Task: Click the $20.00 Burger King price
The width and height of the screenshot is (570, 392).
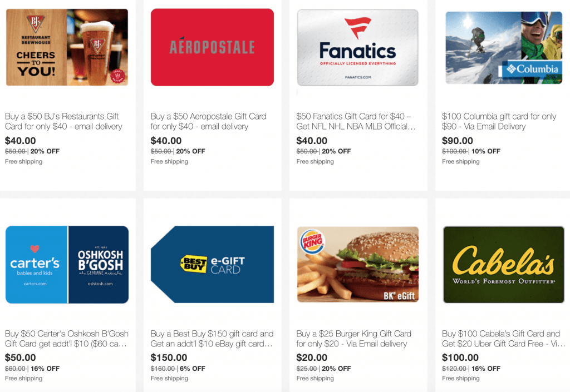Action: [312, 358]
